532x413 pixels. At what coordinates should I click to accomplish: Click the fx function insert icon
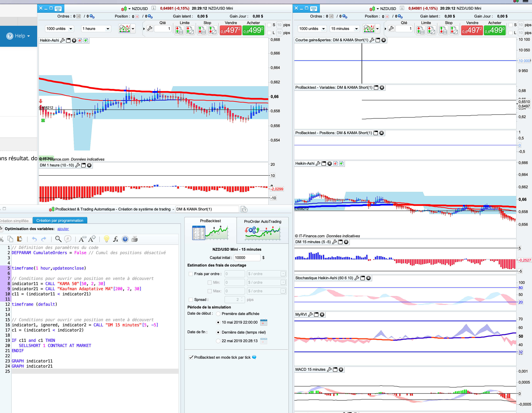116,239
